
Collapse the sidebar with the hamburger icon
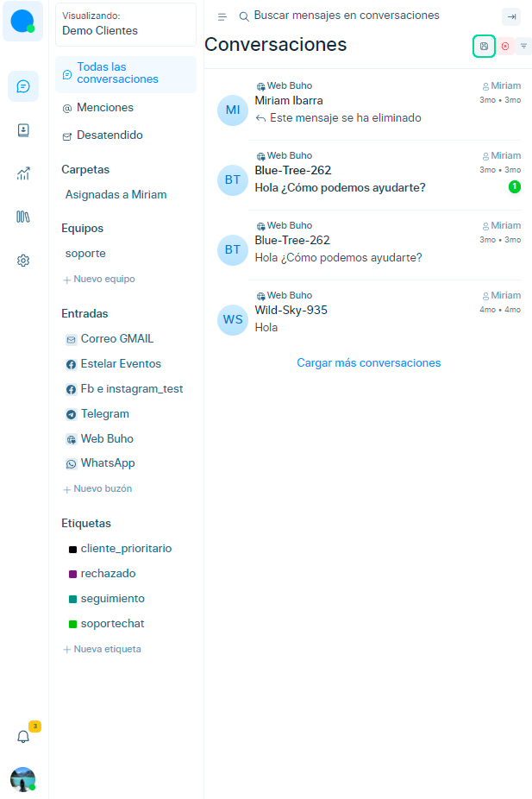pos(222,16)
